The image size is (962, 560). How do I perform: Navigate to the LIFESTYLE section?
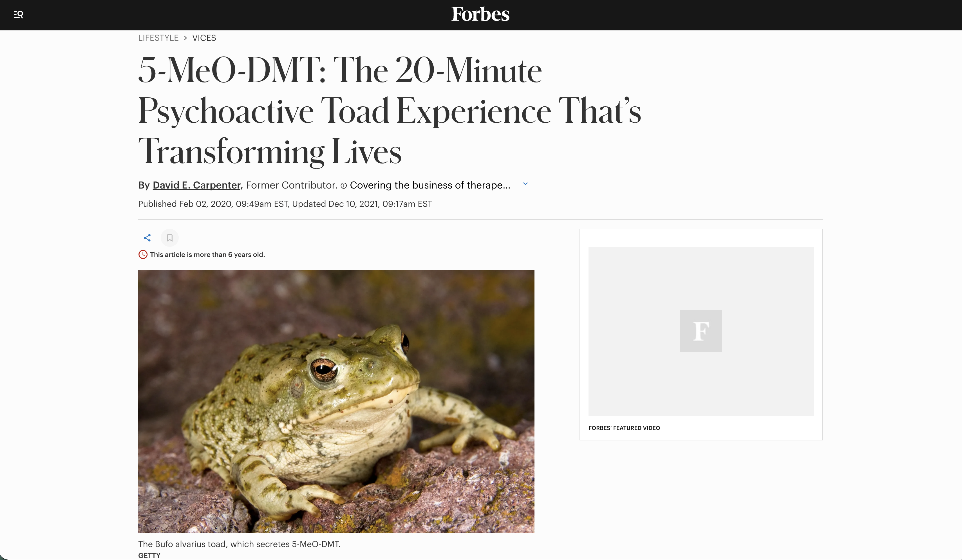158,38
